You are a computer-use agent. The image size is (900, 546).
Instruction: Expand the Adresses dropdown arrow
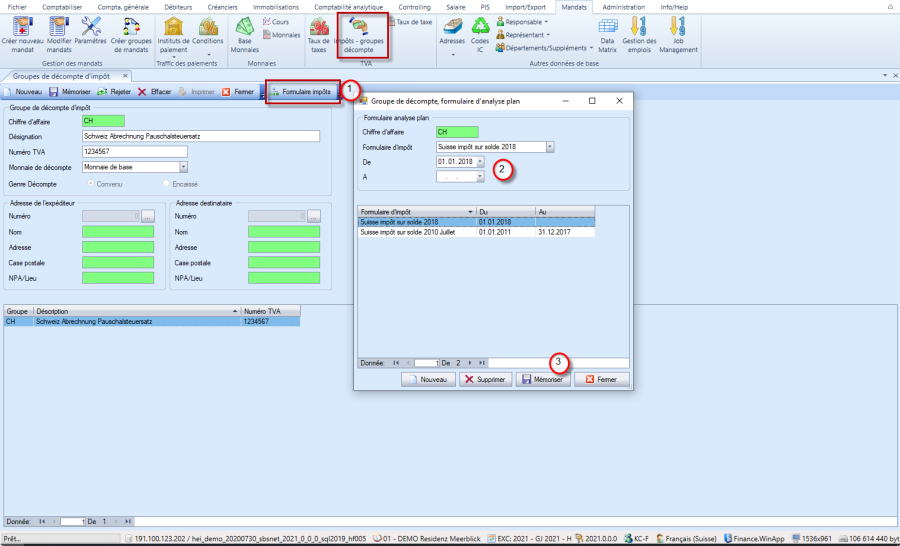coord(452,55)
